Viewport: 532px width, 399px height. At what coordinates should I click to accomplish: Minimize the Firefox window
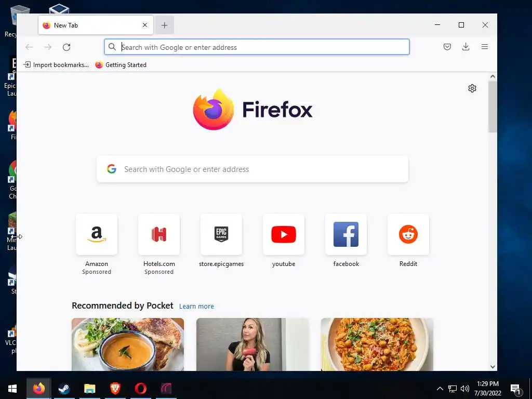[437, 25]
